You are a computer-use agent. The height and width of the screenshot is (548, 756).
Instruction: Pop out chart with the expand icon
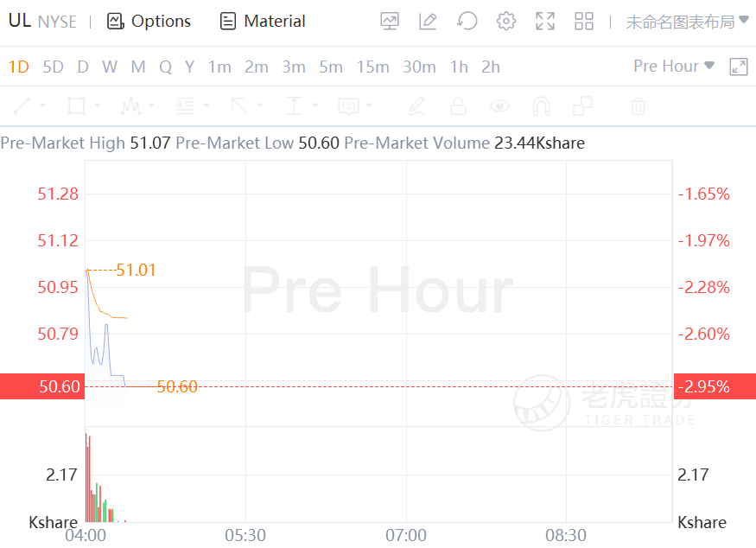(739, 67)
